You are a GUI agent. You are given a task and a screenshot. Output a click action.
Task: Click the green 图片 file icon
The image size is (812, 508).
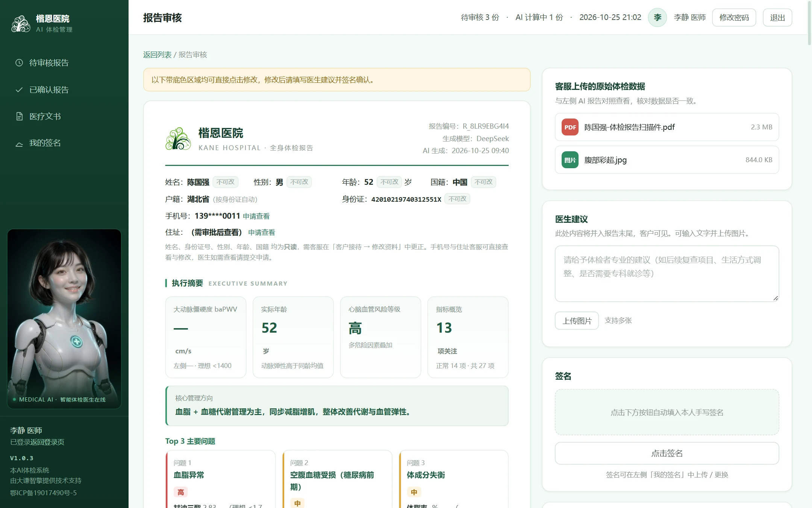(x=570, y=160)
